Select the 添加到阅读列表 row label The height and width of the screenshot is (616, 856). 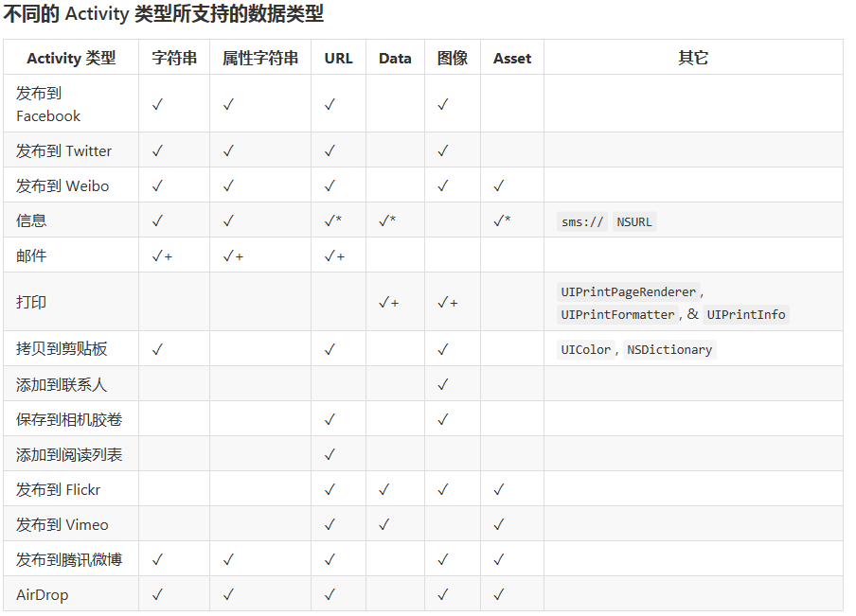point(69,454)
